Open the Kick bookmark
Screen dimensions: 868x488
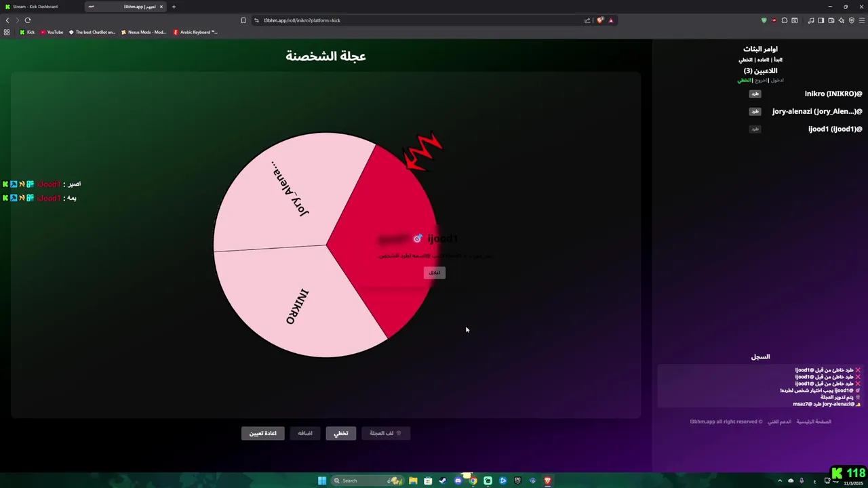[x=27, y=32]
